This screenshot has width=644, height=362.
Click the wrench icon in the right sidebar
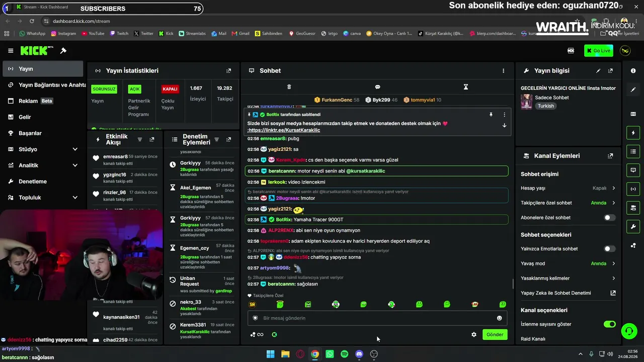click(633, 227)
